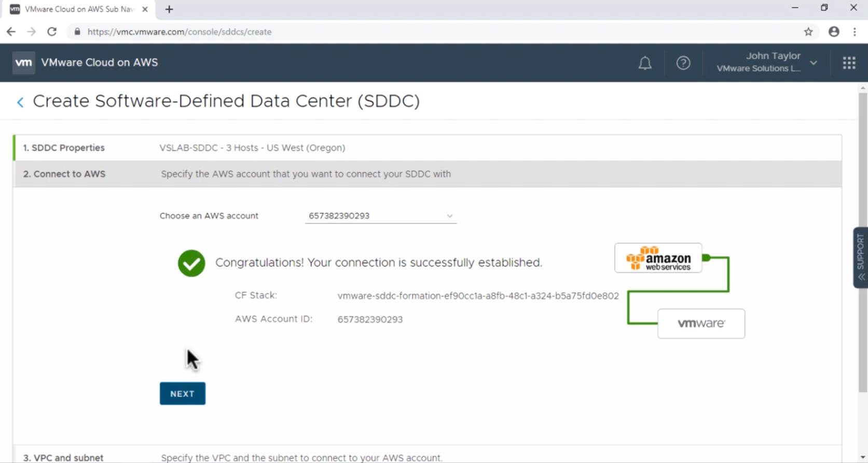Click the 'Choose an AWS account' label
The height and width of the screenshot is (463, 868).
pos(209,216)
